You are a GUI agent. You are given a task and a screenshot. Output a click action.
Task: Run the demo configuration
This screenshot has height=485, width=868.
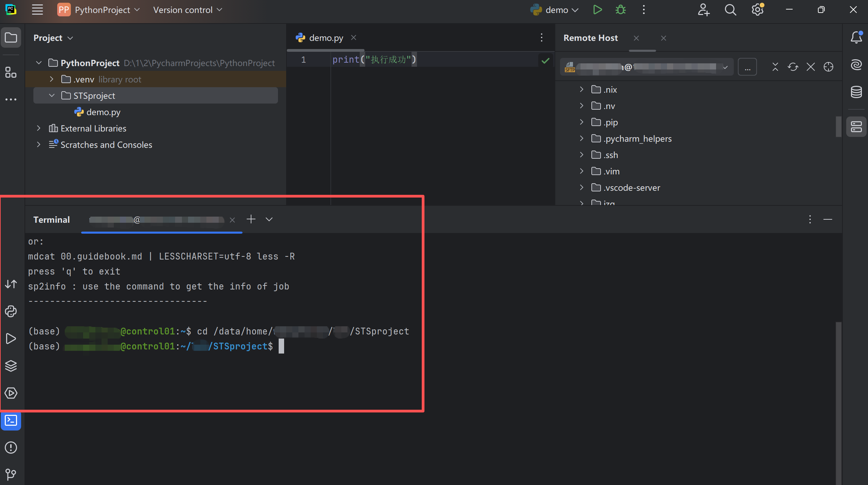pyautogui.click(x=597, y=10)
